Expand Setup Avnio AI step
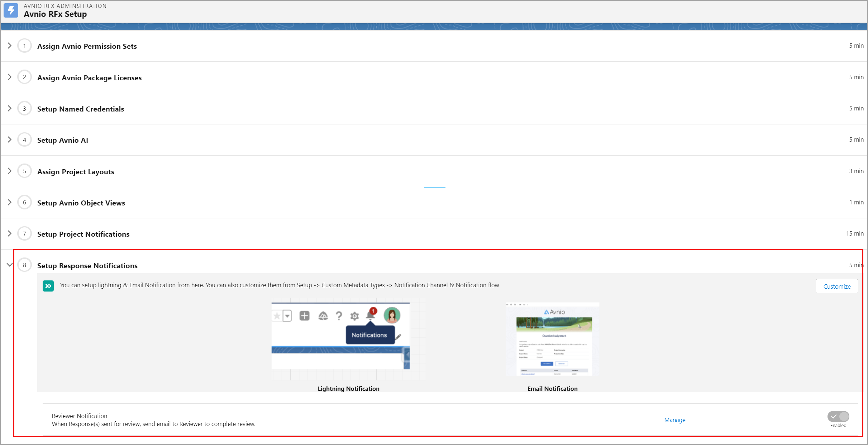This screenshot has width=868, height=445. (x=10, y=139)
